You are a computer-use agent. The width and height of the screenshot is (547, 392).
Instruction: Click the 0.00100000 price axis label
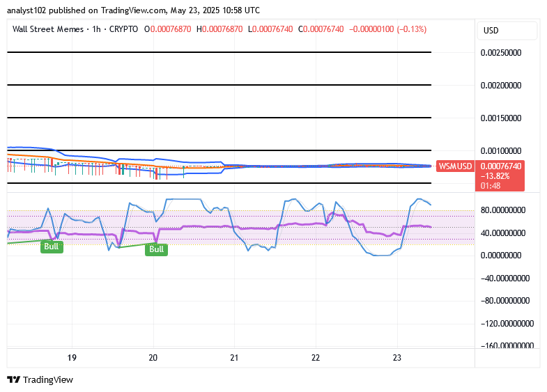point(500,151)
